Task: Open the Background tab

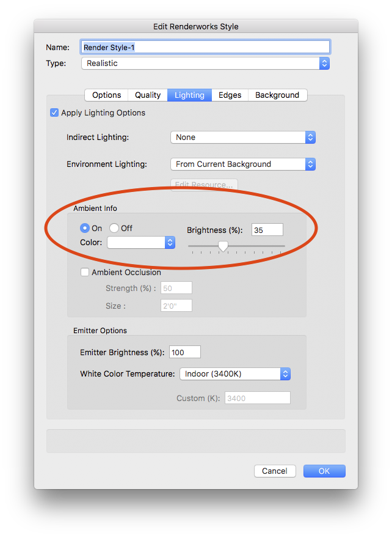Action: [x=277, y=95]
